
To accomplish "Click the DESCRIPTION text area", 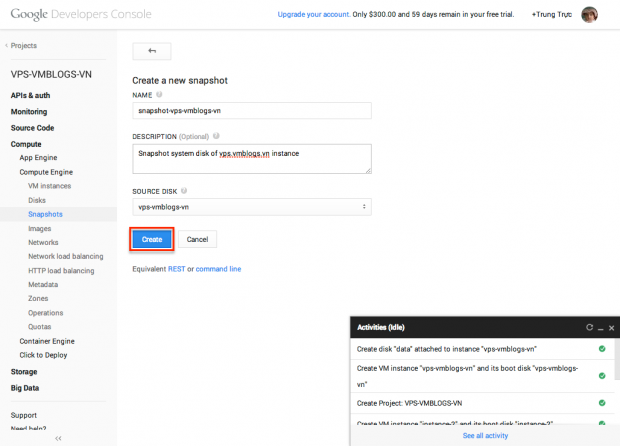I will click(x=252, y=159).
